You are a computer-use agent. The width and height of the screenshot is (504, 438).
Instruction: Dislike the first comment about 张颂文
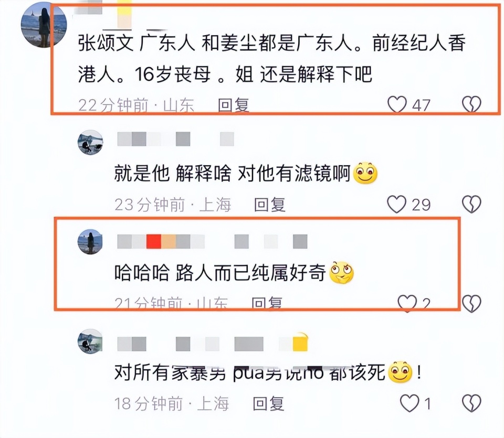click(x=471, y=104)
